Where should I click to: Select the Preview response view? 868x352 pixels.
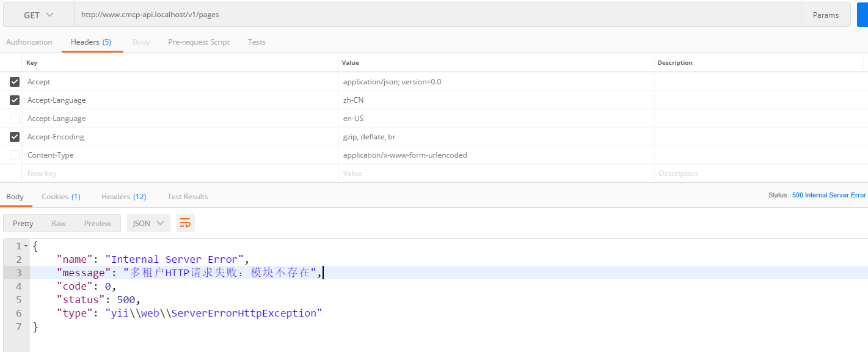pos(98,224)
